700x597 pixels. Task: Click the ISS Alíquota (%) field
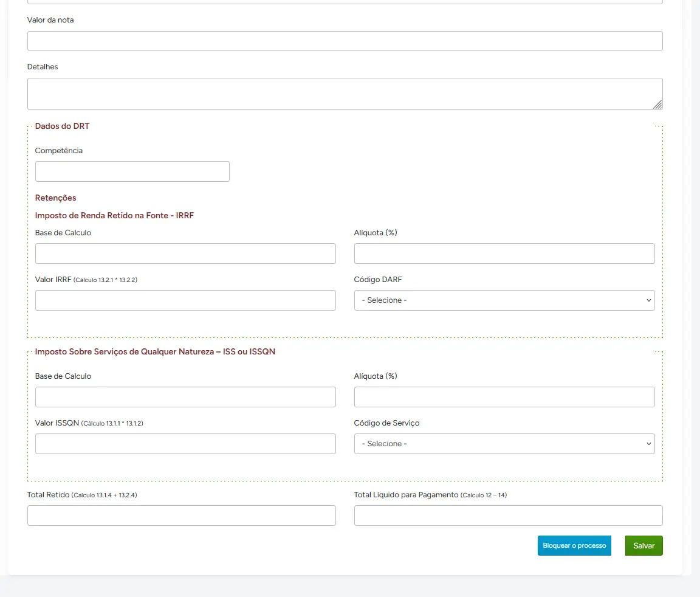(504, 397)
